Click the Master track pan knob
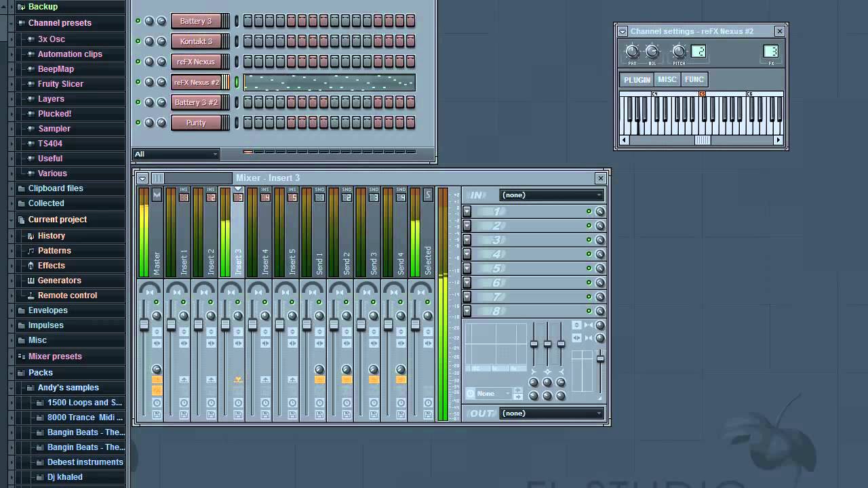Viewport: 868px width, 488px height. tap(157, 316)
